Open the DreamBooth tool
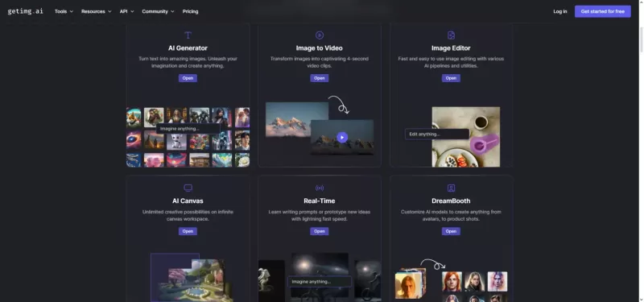The height and width of the screenshot is (302, 644). coord(451,231)
